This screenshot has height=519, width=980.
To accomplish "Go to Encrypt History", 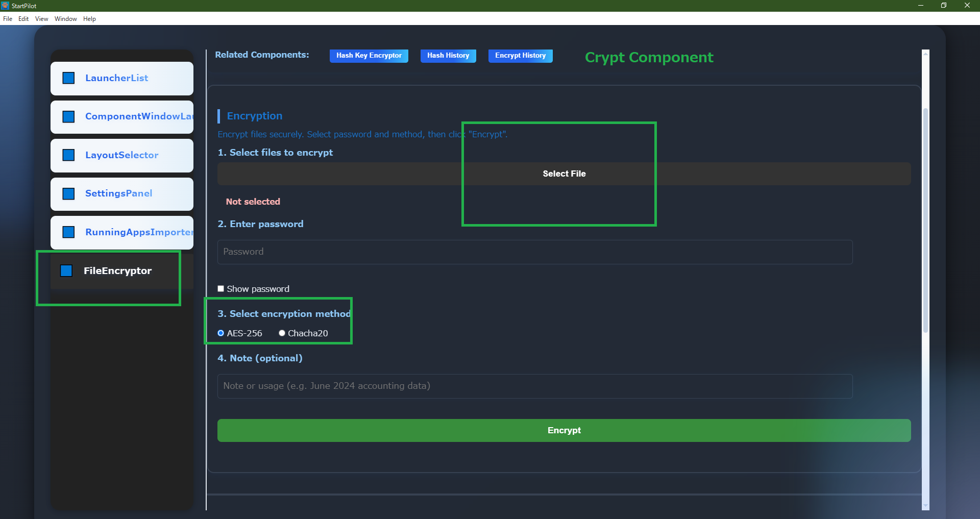I will point(520,56).
